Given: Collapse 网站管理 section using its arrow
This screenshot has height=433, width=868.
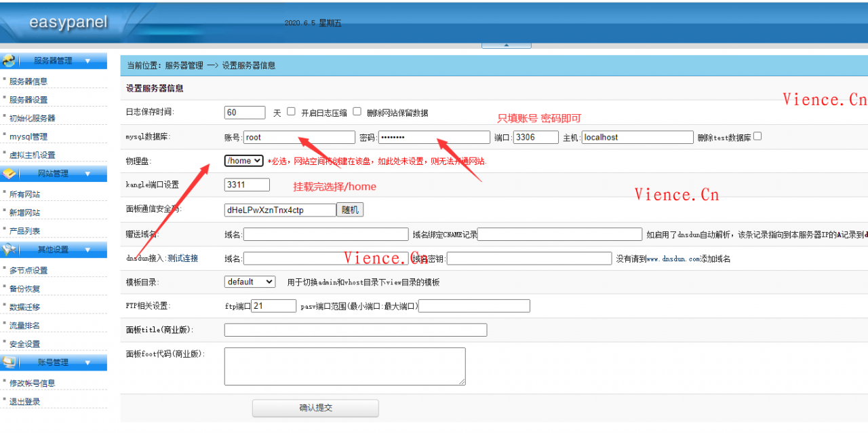Looking at the screenshot, I should (x=87, y=174).
